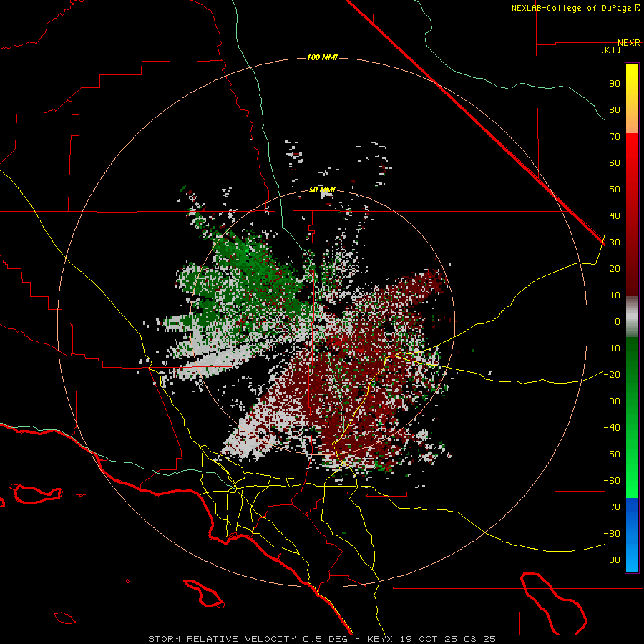Click the -80 value on the color scale
Viewport: 644px width, 644px height.
(x=612, y=534)
